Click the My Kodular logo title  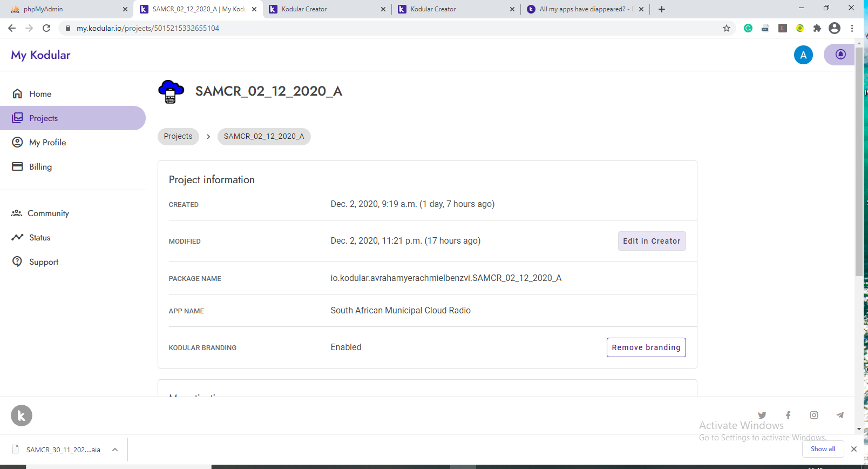coord(40,55)
